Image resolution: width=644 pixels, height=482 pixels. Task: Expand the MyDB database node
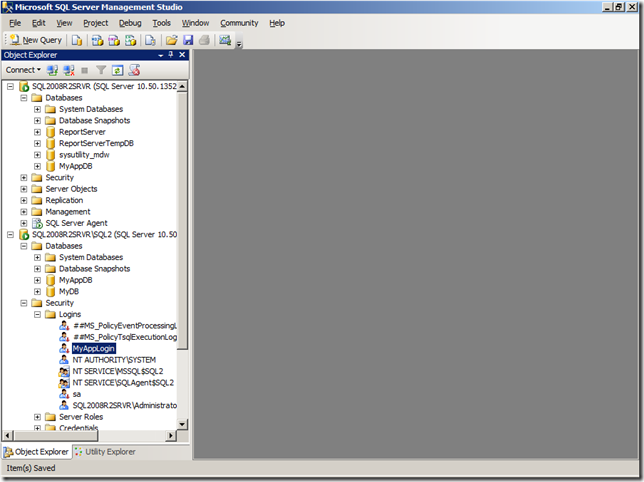click(x=37, y=291)
